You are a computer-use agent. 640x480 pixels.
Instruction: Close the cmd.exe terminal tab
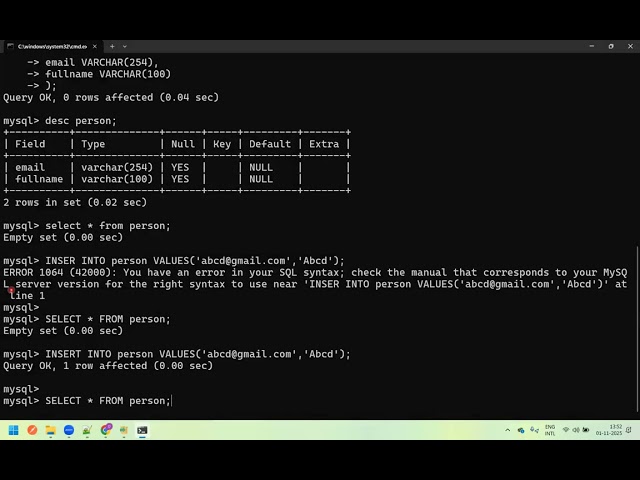pos(95,47)
